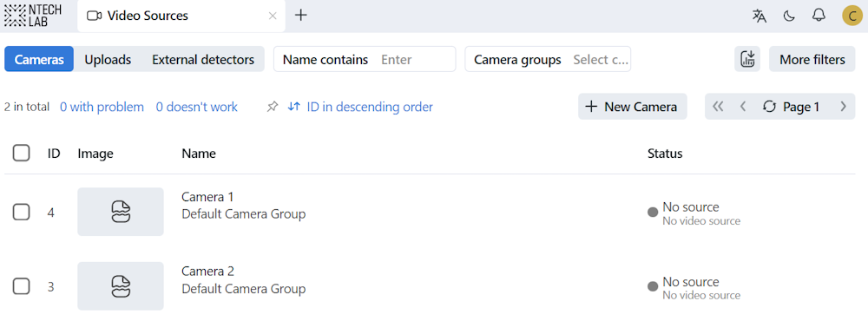
Task: Open Camera groups dropdown
Action: (x=548, y=59)
